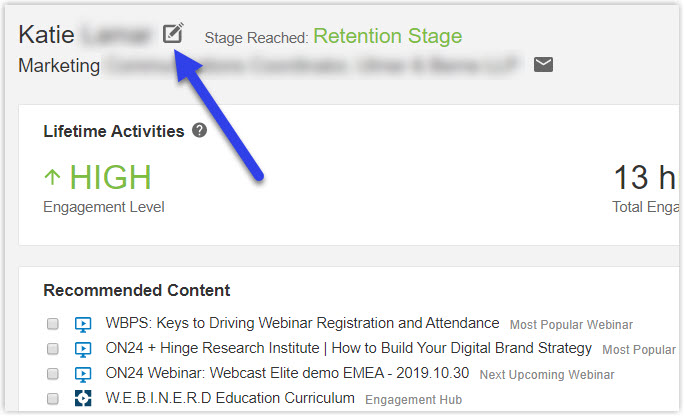
Task: Open WBPS: Keys to Driving Webinar Registration link
Action: [x=302, y=323]
